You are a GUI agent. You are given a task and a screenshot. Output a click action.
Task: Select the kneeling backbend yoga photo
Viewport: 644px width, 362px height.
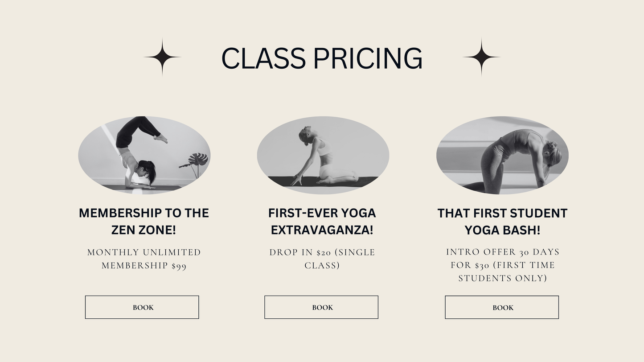tap(323, 155)
